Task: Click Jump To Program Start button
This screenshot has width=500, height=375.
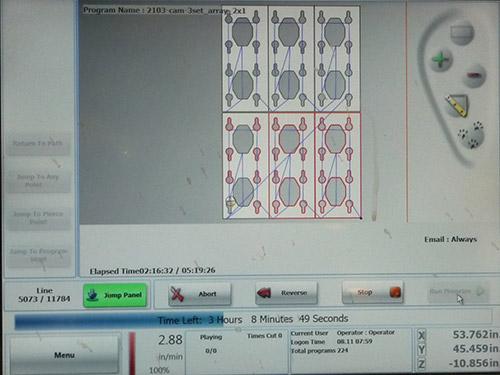Action: pyautogui.click(x=38, y=255)
